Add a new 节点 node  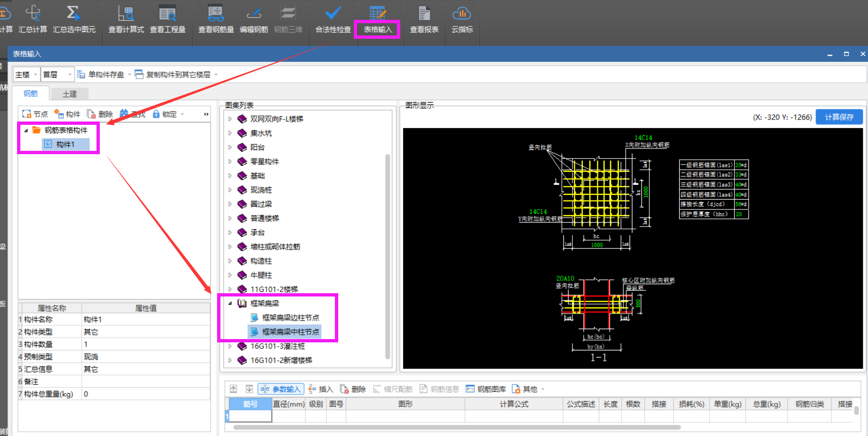coord(35,114)
